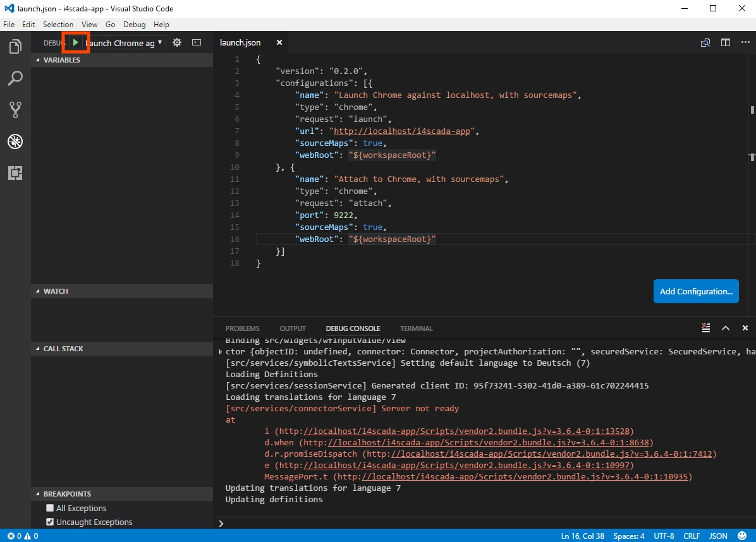
Task: Select the launch.json editor tab
Action: (x=251, y=42)
